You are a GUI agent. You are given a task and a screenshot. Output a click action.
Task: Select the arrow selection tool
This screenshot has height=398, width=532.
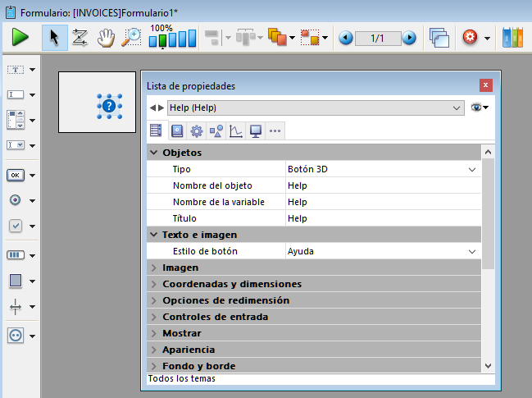click(x=55, y=37)
